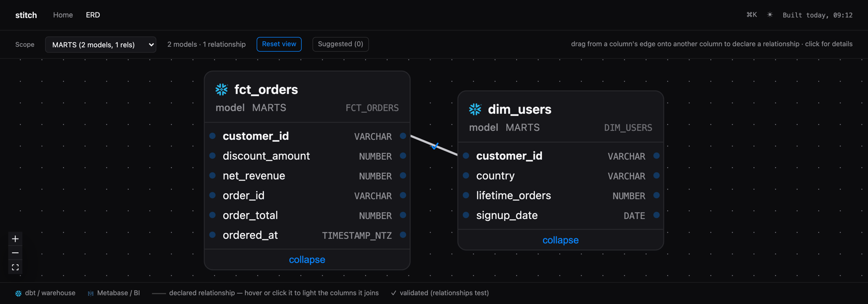Toggle the light/dark theme sun icon
Image resolution: width=868 pixels, height=304 pixels.
coord(770,15)
